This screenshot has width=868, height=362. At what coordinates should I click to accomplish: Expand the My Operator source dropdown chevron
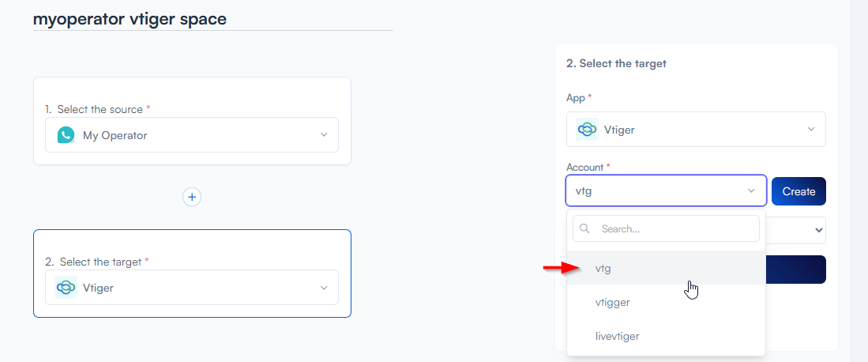324,135
